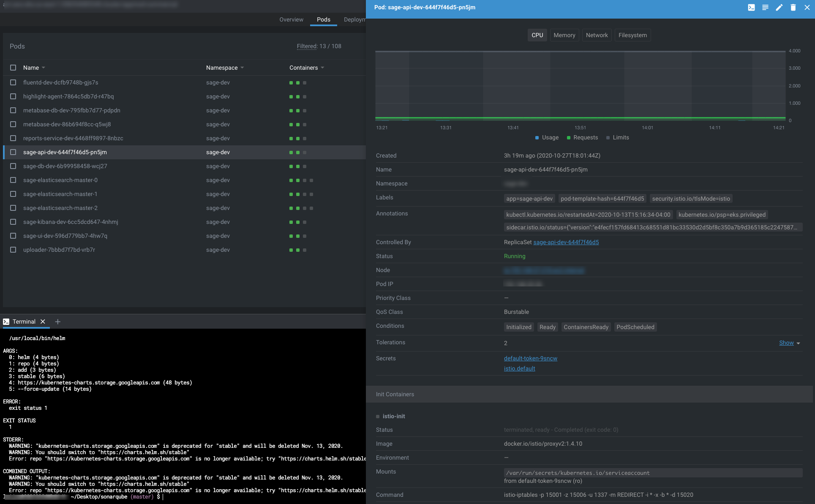Check the highlight-agent-7864c5db7d-r47bq checkbox
The height and width of the screenshot is (504, 815).
pyautogui.click(x=13, y=96)
